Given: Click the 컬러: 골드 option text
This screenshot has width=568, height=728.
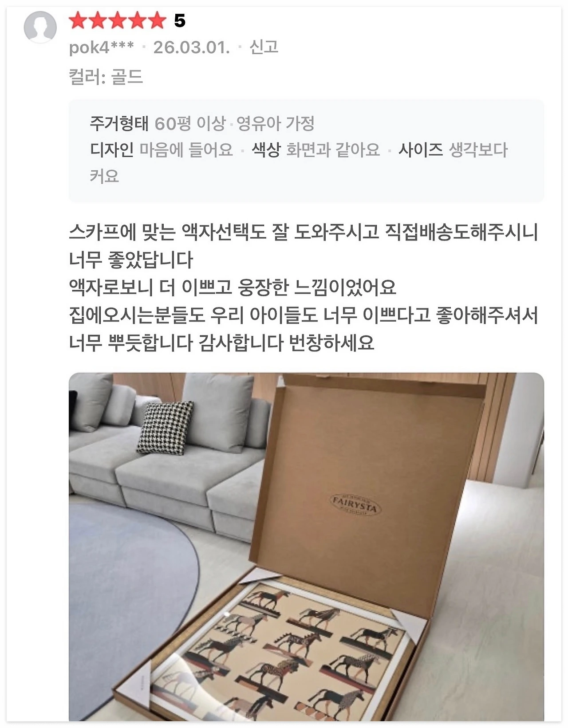Looking at the screenshot, I should pyautogui.click(x=106, y=77).
